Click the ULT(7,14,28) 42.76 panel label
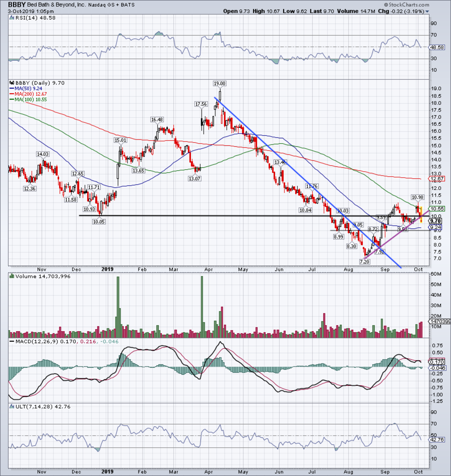Viewport: 451px width, 476px height. (x=42, y=407)
